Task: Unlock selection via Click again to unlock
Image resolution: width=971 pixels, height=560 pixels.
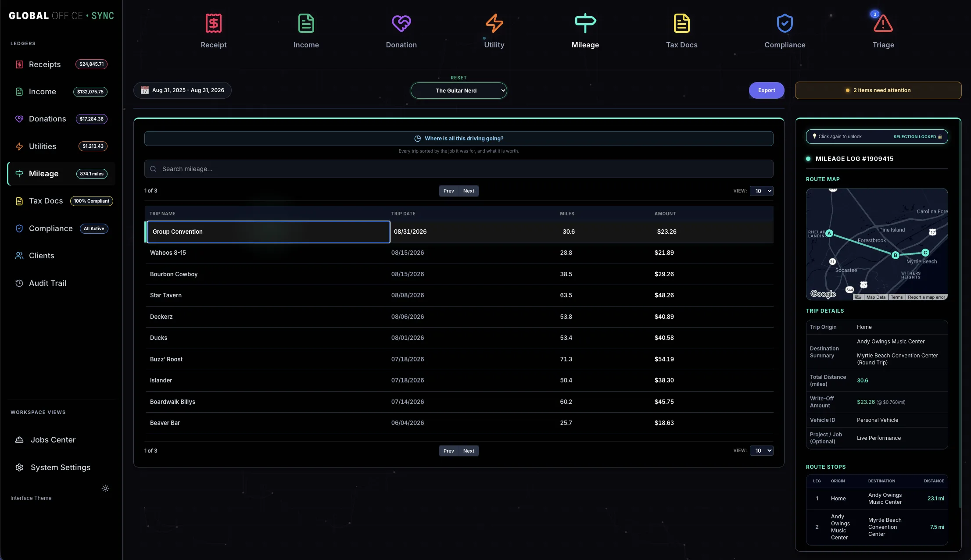Action: coord(877,137)
